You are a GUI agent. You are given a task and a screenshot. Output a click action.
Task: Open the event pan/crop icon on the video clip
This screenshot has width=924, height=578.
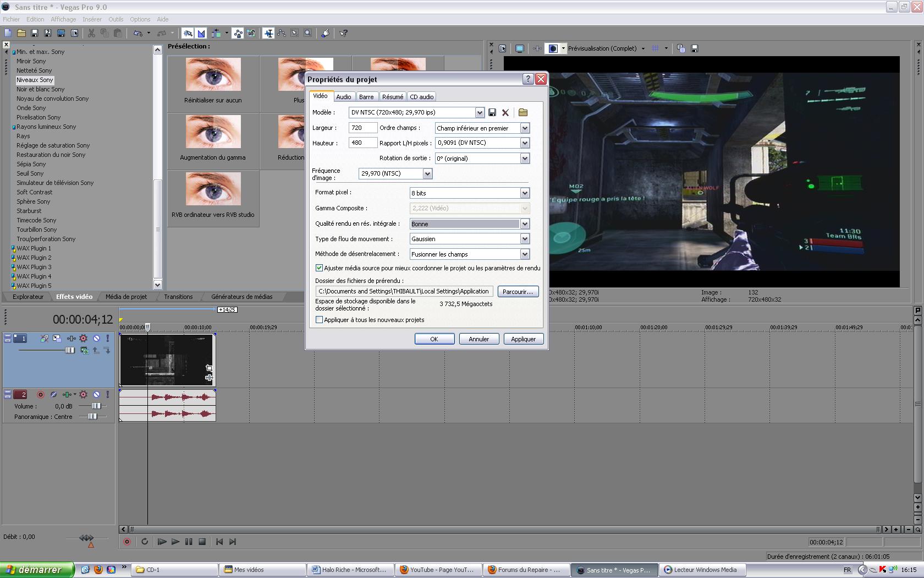pos(209,368)
